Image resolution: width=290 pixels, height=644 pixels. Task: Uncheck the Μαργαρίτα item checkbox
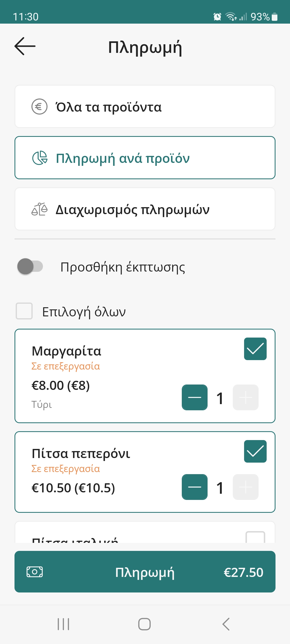(x=255, y=349)
